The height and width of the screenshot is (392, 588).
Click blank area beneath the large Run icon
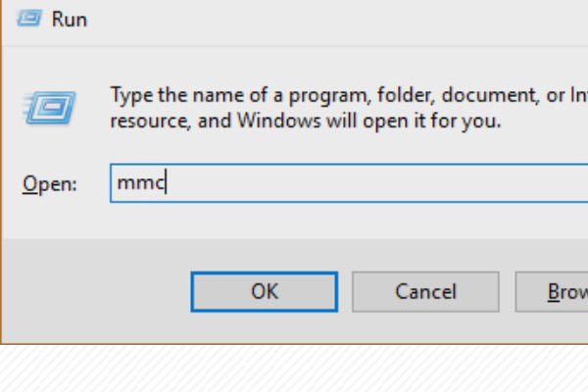click(49, 146)
